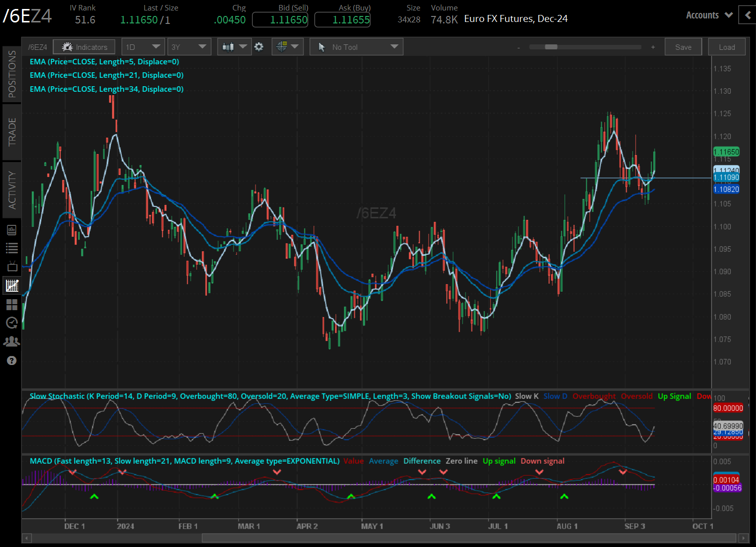Click the chart zoom slider handle

pyautogui.click(x=551, y=47)
